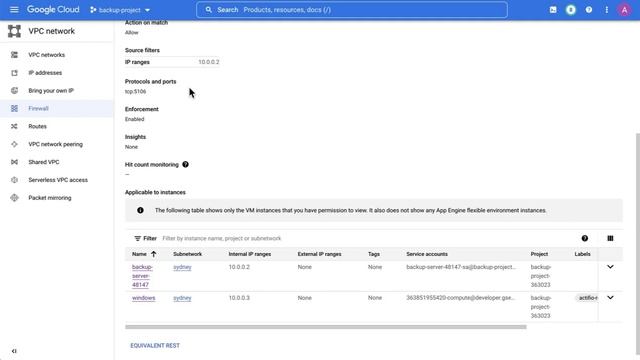Open sydney subnetwork link in backup-server row

[182, 267]
